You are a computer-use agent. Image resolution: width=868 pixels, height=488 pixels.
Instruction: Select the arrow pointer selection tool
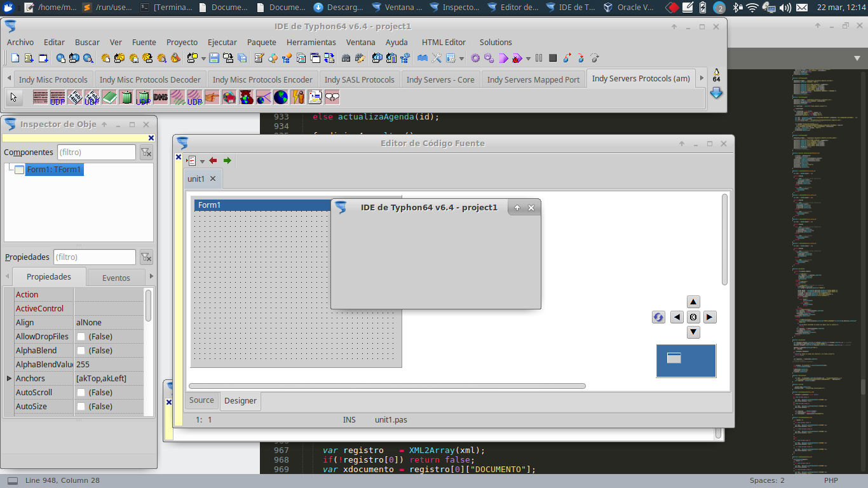pyautogui.click(x=14, y=97)
